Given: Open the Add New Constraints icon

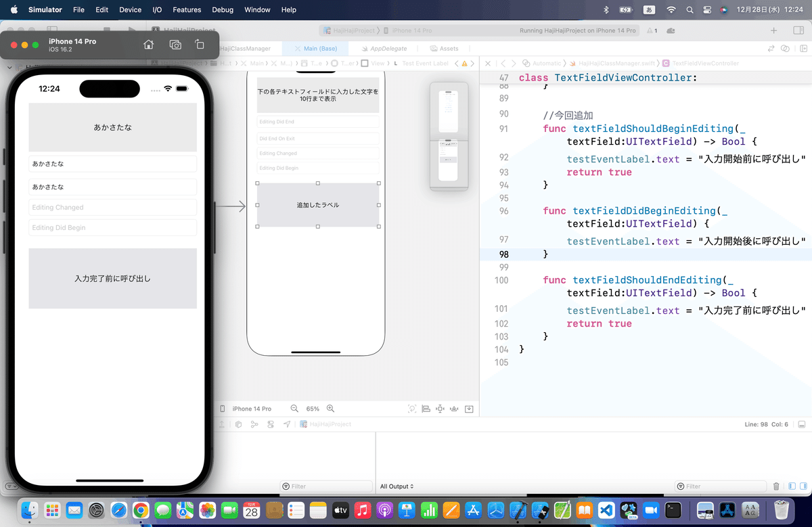Looking at the screenshot, I should point(441,409).
